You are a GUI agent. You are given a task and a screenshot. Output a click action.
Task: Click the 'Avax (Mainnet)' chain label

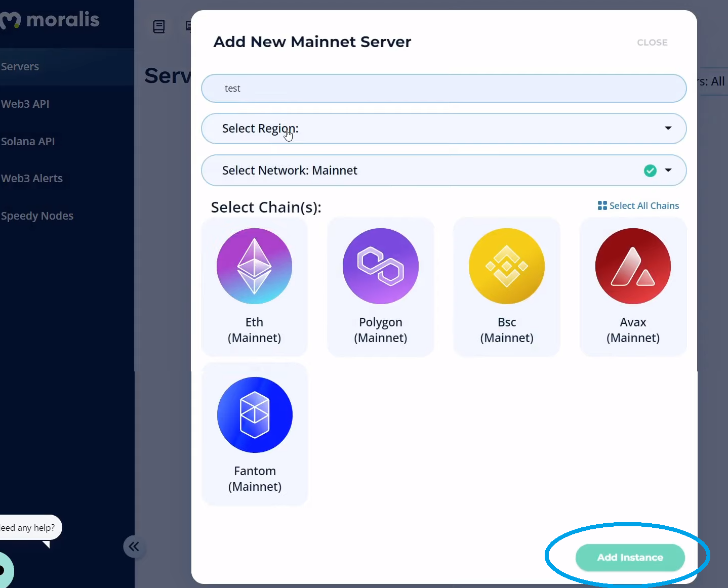point(633,330)
